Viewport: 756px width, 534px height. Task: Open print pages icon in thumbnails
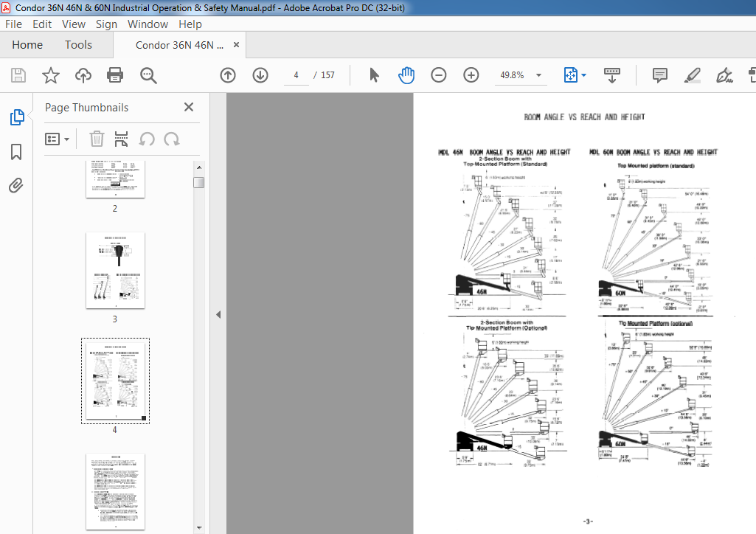click(121, 139)
